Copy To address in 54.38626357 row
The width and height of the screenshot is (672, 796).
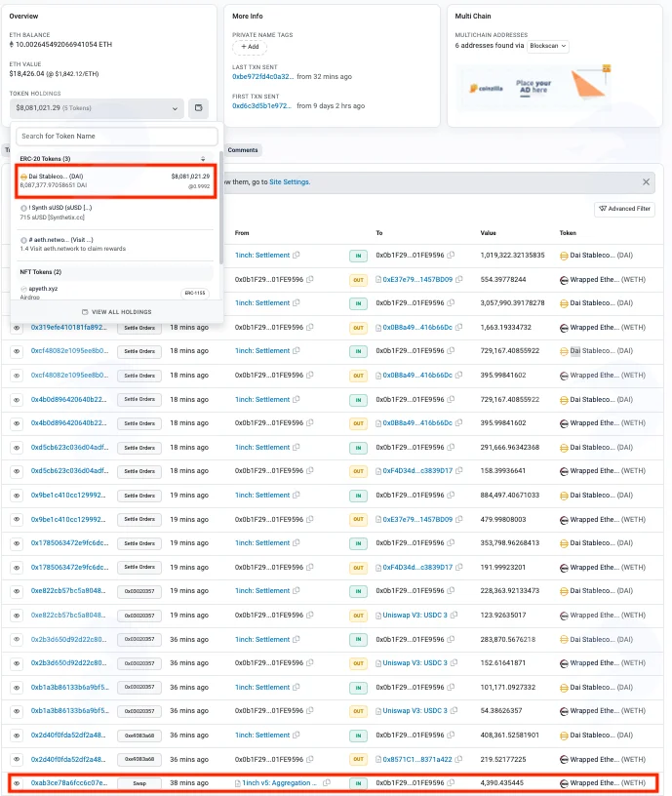click(455, 711)
